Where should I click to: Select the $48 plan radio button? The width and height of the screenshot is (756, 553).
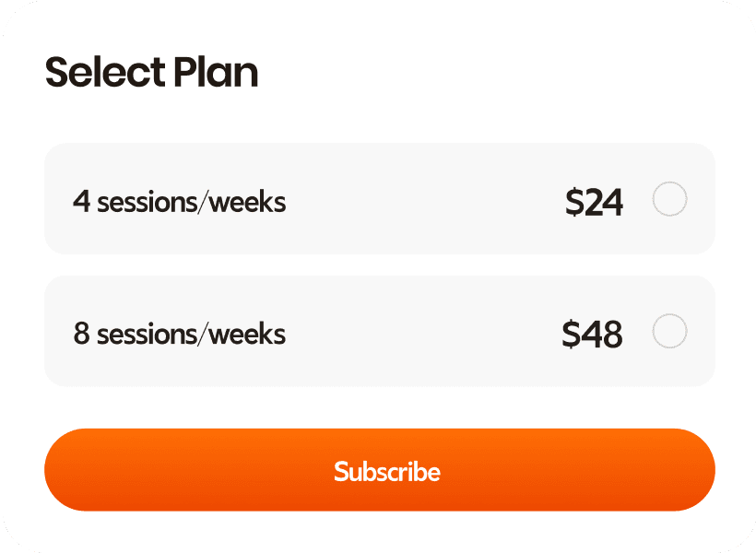tap(669, 332)
